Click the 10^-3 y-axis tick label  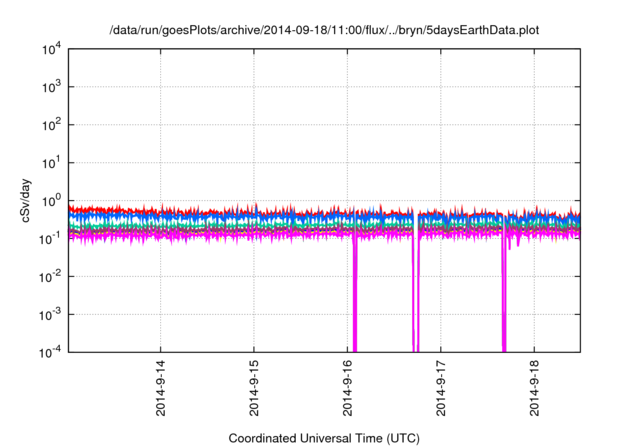51,314
